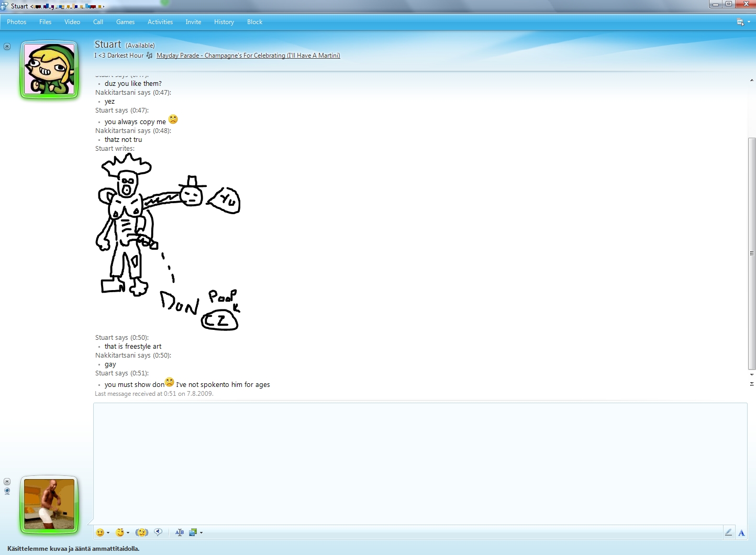
Task: Open the background picker icon
Action: tap(193, 532)
